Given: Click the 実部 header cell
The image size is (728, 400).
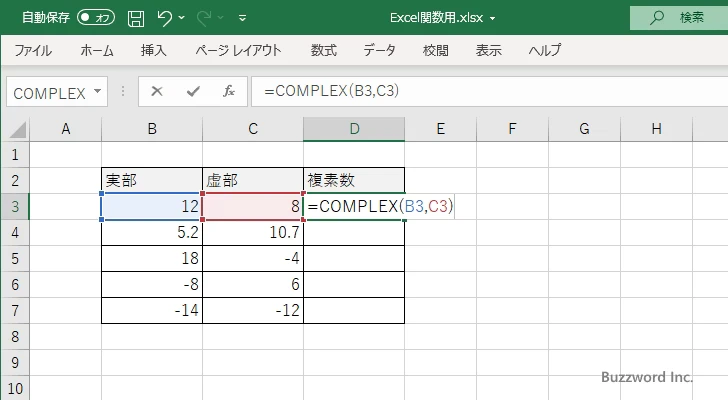Looking at the screenshot, I should [x=152, y=181].
